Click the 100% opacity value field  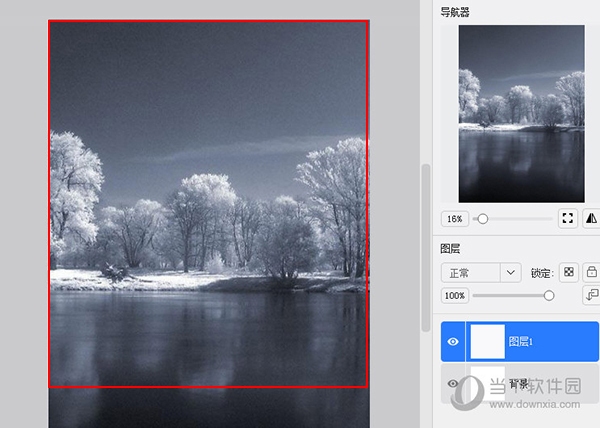tap(455, 295)
